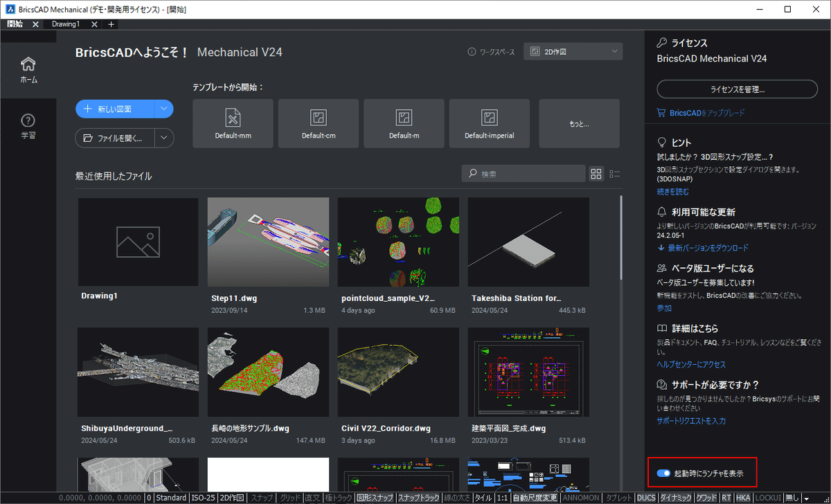This screenshot has height=504, width=831.
Task: Toggle DUCS in status bar
Action: [x=646, y=498]
